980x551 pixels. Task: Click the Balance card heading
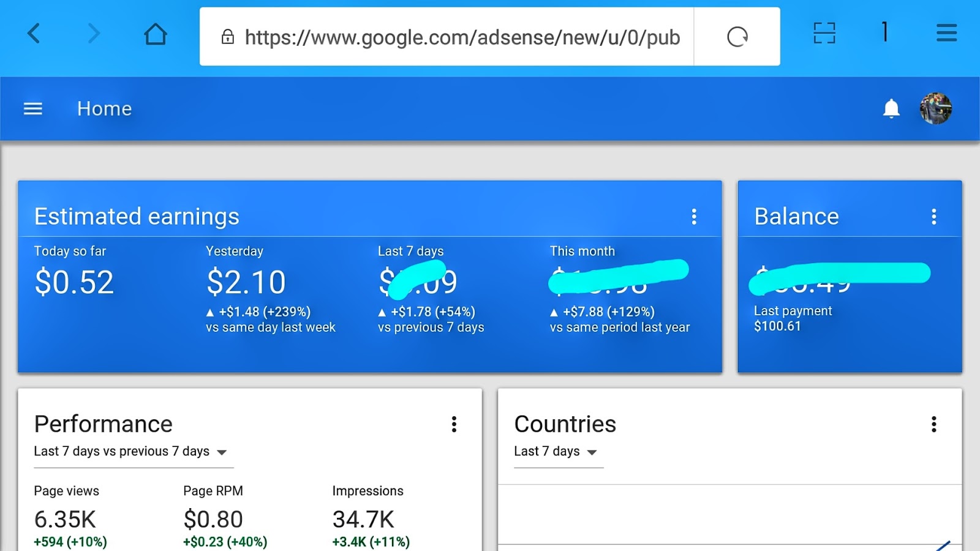[x=796, y=216]
